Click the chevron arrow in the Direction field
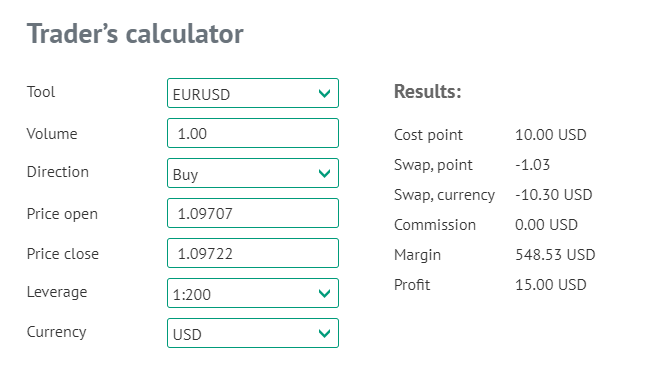Image resolution: width=670 pixels, height=370 pixels. pos(325,173)
